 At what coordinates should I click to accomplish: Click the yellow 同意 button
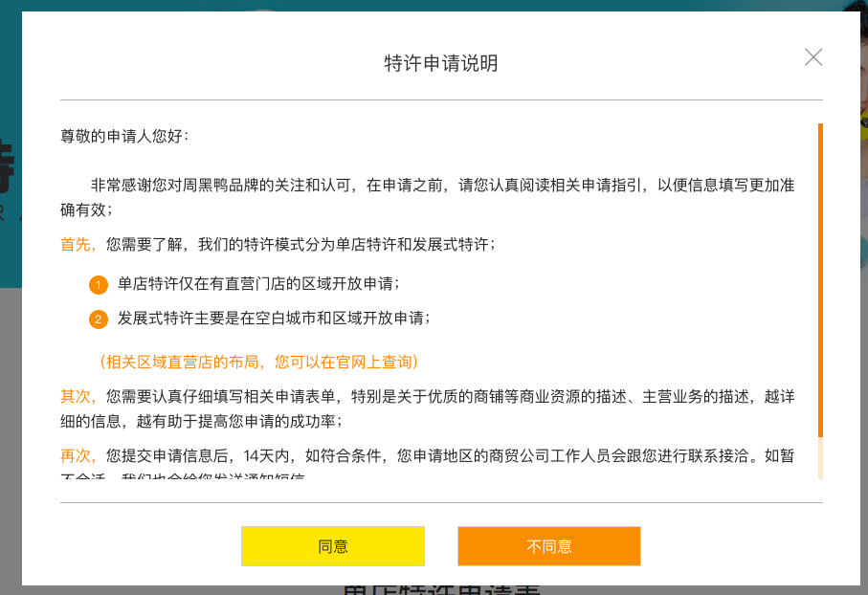pos(333,546)
